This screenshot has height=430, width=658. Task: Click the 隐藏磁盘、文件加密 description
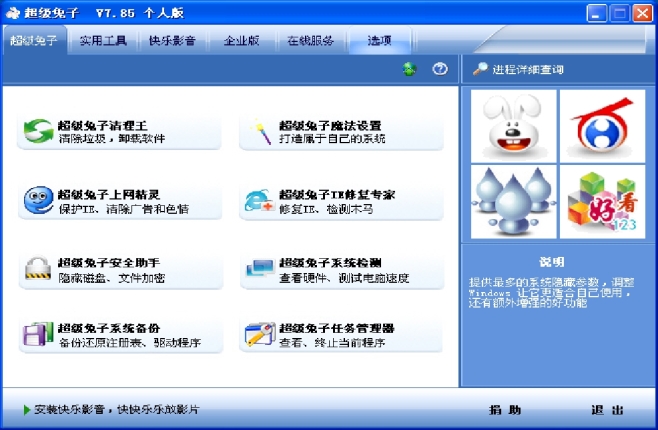112,278
